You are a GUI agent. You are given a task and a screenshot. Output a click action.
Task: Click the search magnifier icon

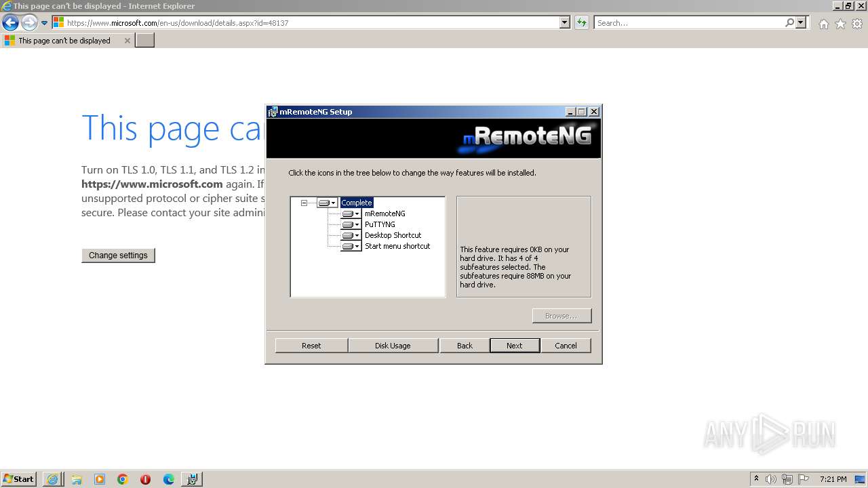coord(789,23)
